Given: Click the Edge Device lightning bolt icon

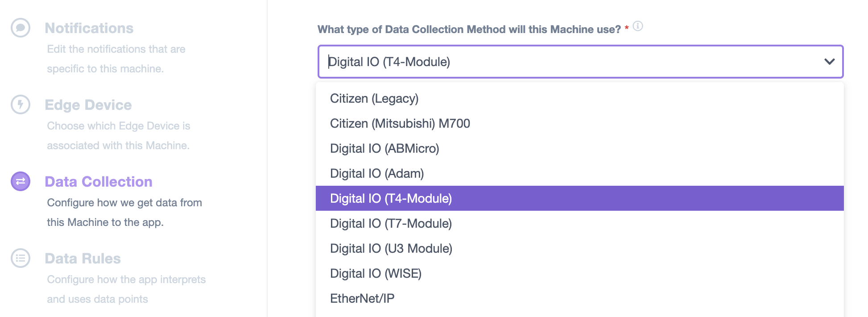Looking at the screenshot, I should tap(21, 104).
